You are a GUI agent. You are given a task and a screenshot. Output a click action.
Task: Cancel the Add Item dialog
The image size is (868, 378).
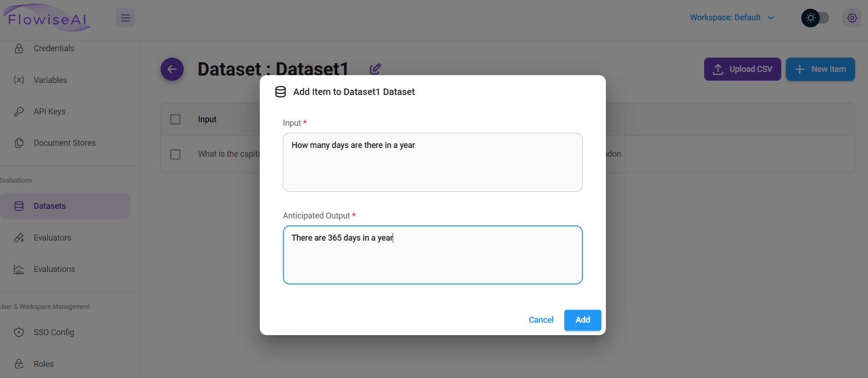pyautogui.click(x=541, y=320)
